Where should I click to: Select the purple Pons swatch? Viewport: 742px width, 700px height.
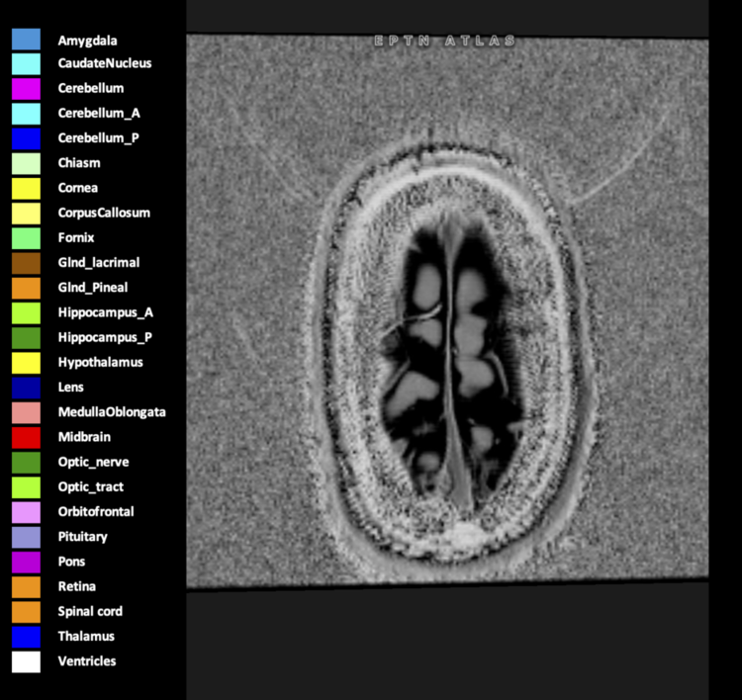point(26,563)
